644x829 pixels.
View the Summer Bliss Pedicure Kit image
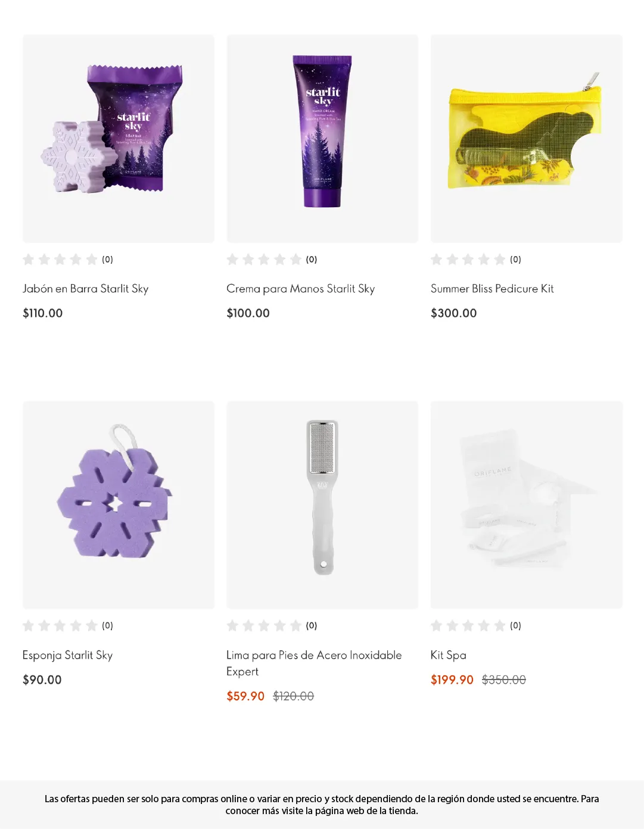pyautogui.click(x=526, y=138)
